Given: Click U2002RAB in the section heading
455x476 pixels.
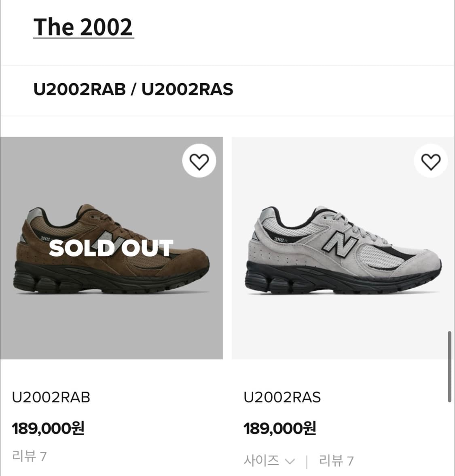Looking at the screenshot, I should coord(79,89).
